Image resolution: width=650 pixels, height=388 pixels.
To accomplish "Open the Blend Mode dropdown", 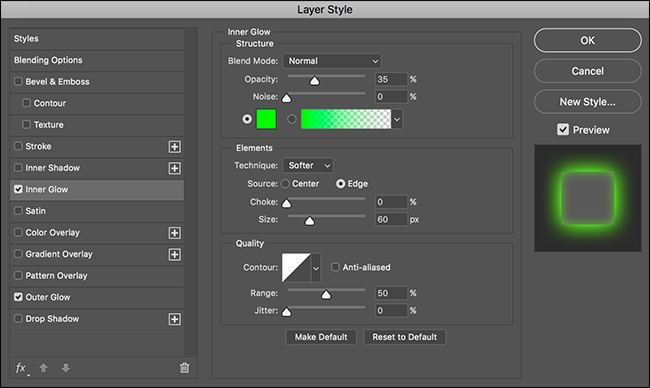I will tap(332, 61).
